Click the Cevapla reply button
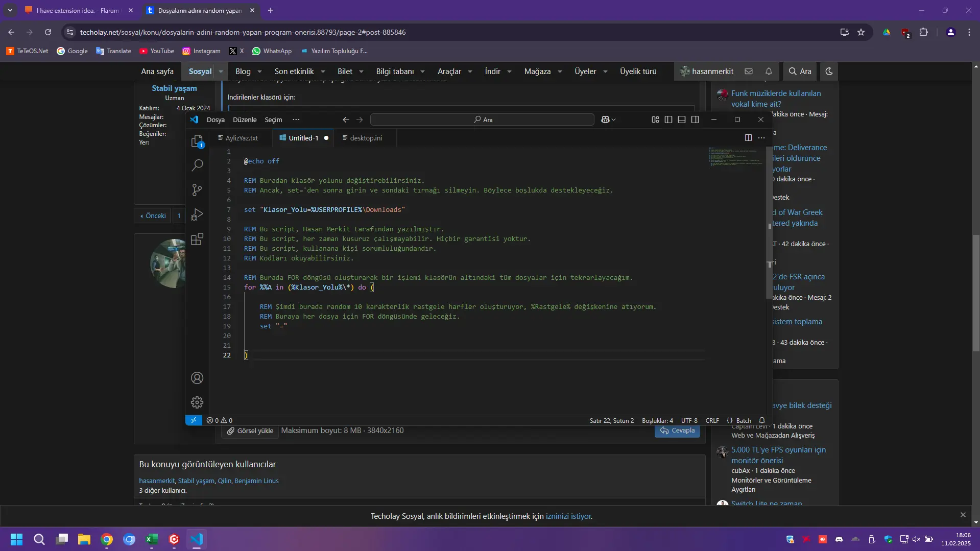The width and height of the screenshot is (980, 551). click(677, 430)
